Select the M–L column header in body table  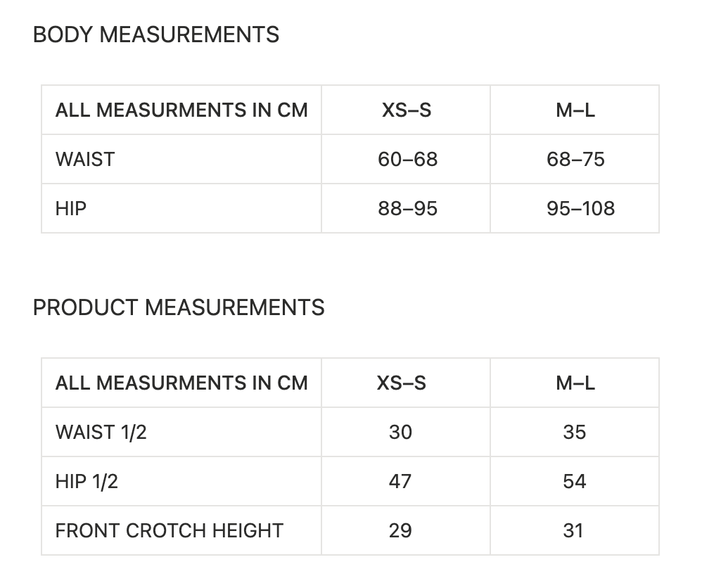[x=575, y=110]
